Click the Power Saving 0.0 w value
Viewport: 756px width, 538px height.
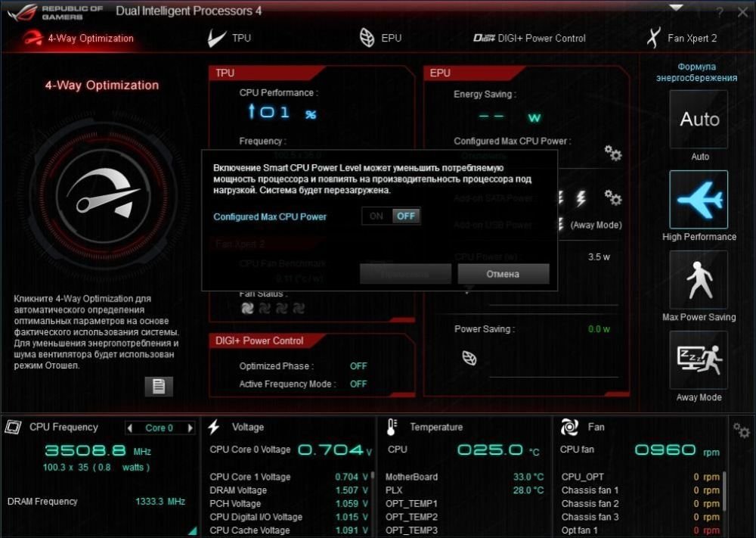tap(599, 329)
